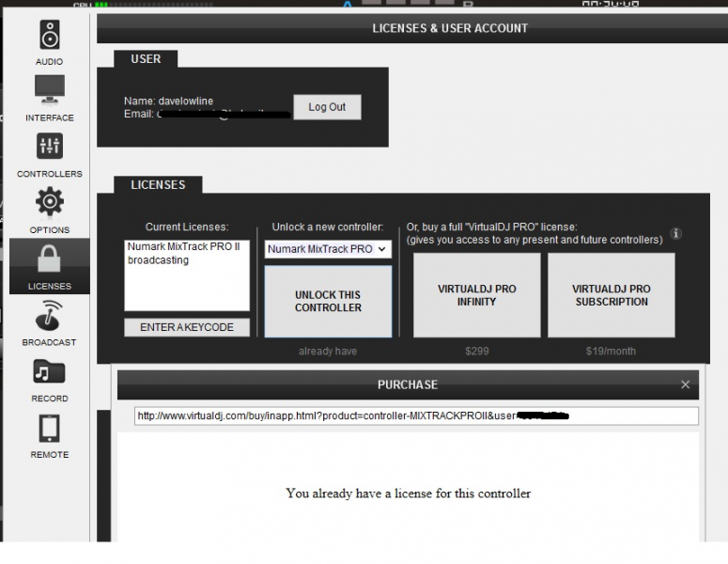Click the AUDIO label in sidebar
This screenshot has height=564, width=728.
pyautogui.click(x=49, y=61)
